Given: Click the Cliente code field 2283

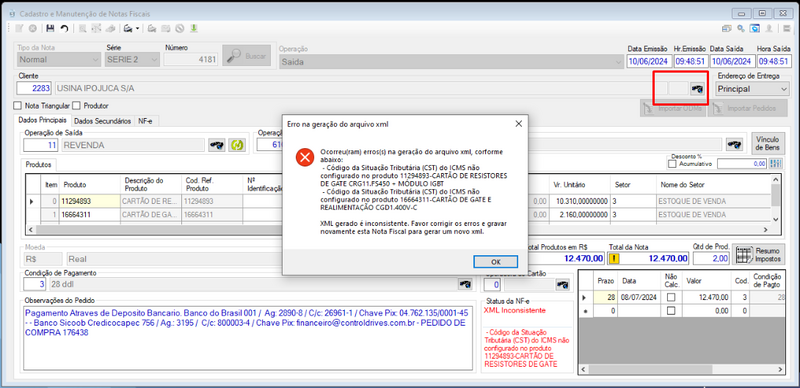Looking at the screenshot, I should [x=34, y=89].
